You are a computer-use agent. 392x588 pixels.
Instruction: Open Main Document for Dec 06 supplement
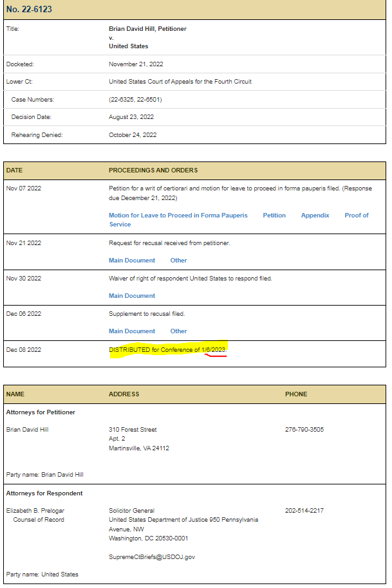point(132,331)
